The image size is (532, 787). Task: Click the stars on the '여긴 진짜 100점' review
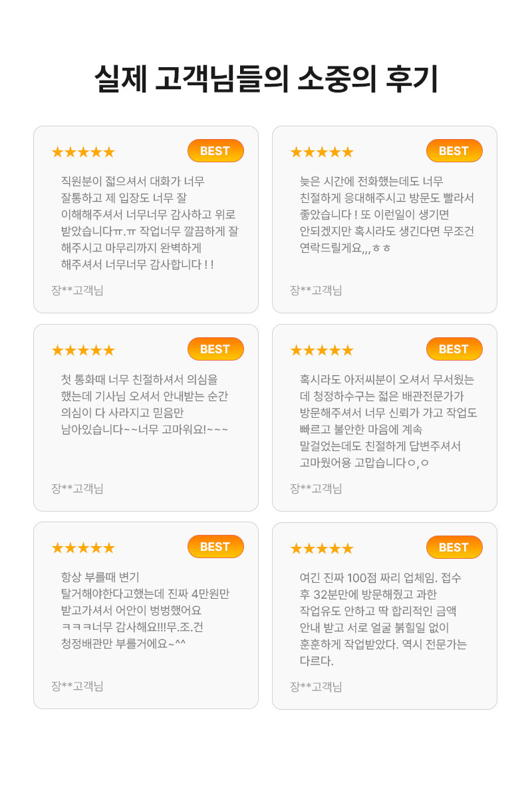[322, 549]
